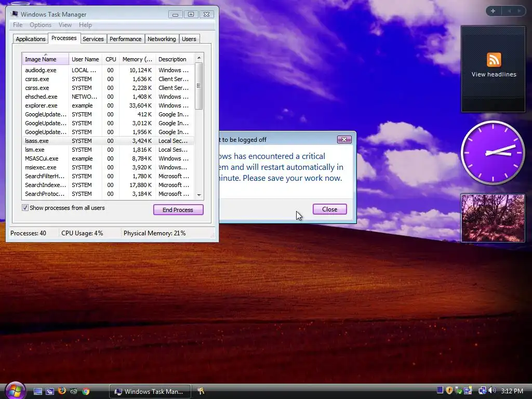Click the End Process button
Screen dimensions: 532x399
[178, 210]
